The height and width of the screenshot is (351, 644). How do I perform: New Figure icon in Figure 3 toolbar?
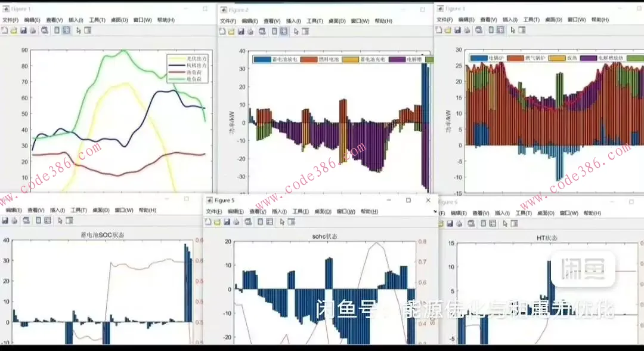click(439, 30)
